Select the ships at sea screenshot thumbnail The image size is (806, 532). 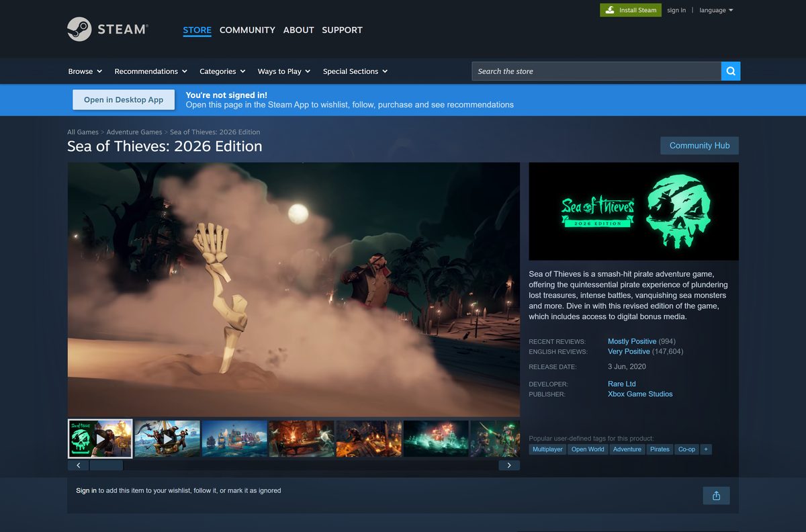[234, 439]
